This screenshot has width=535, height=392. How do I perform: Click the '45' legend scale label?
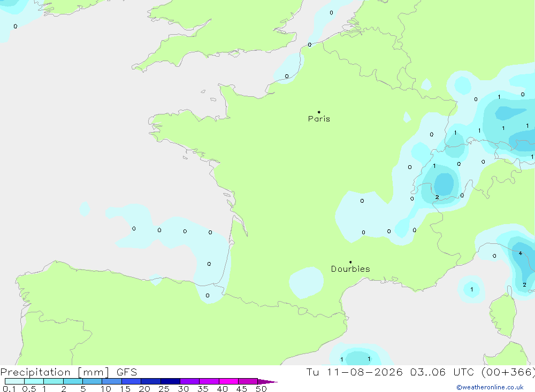[x=242, y=389]
